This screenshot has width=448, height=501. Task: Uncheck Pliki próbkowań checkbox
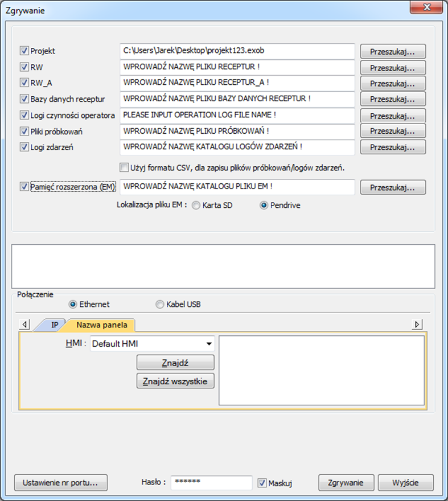(24, 131)
